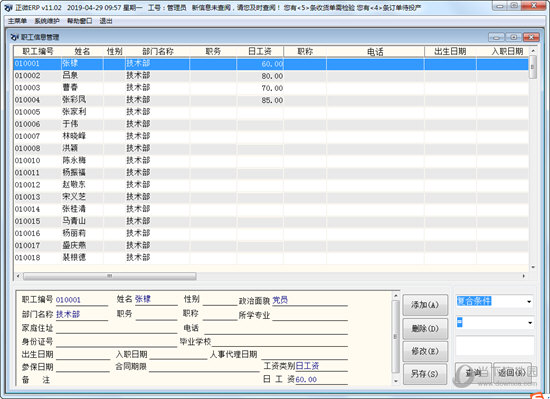
Task: Select employee row 010017
Action: [x=271, y=245]
